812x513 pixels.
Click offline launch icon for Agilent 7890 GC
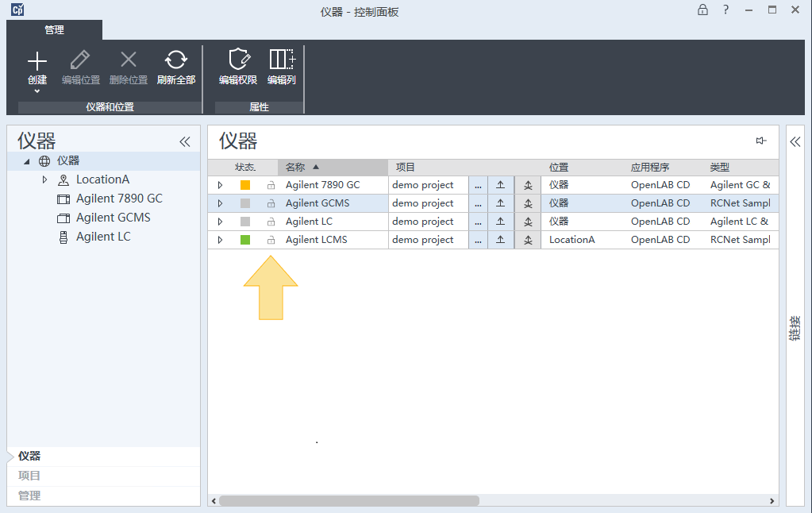point(528,185)
